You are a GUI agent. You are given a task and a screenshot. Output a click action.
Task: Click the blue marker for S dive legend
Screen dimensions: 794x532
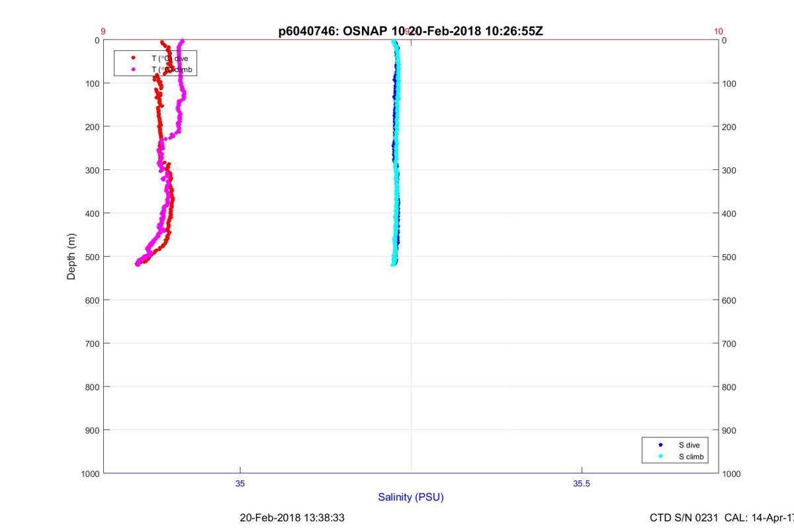661,445
